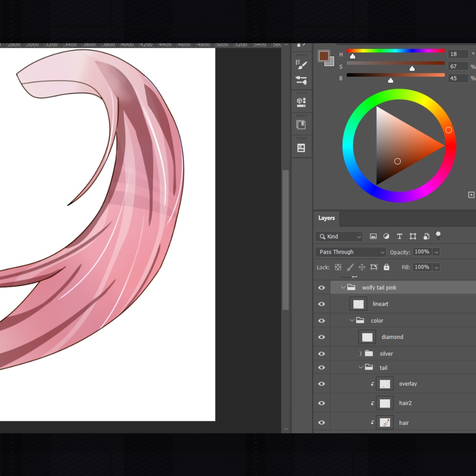This screenshot has width=476, height=476.
Task: Click the Lock all padlock icon
Action: click(386, 267)
